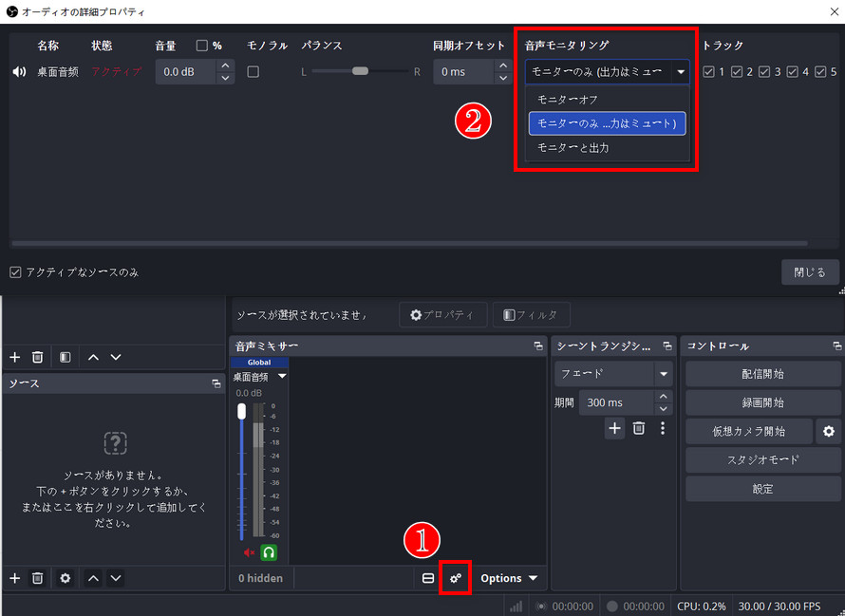Open source properties gear in ソース panel
The width and height of the screenshot is (845, 616).
coord(65,578)
